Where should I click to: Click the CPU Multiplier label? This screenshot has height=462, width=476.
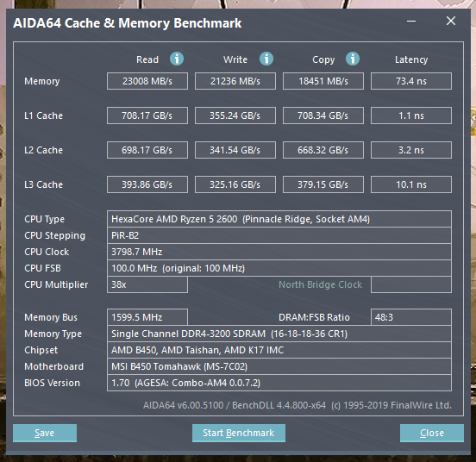click(56, 284)
